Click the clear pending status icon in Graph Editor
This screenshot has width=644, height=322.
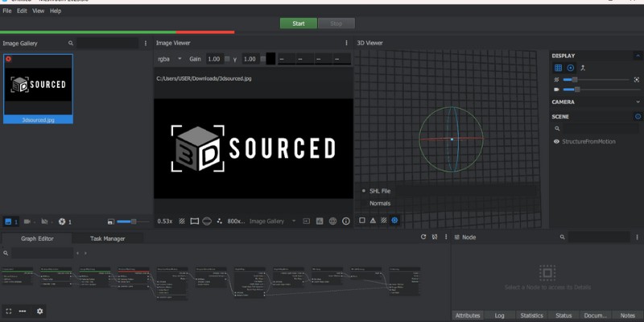point(435,237)
